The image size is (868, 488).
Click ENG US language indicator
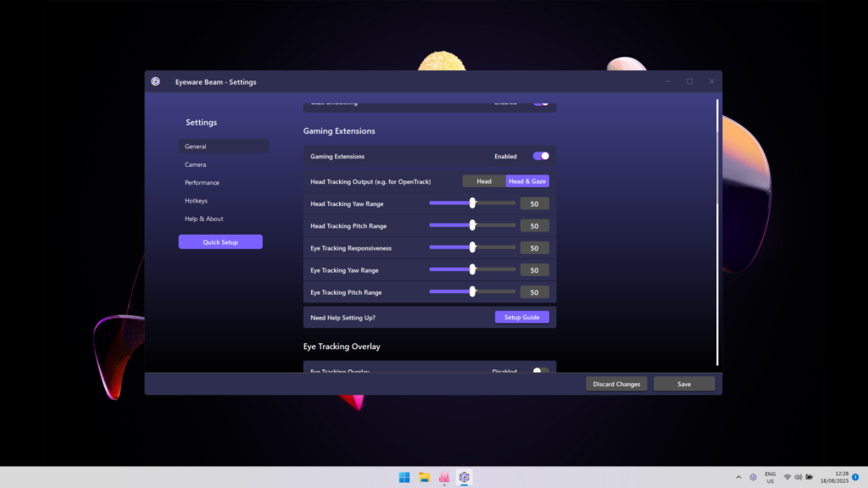pyautogui.click(x=770, y=478)
